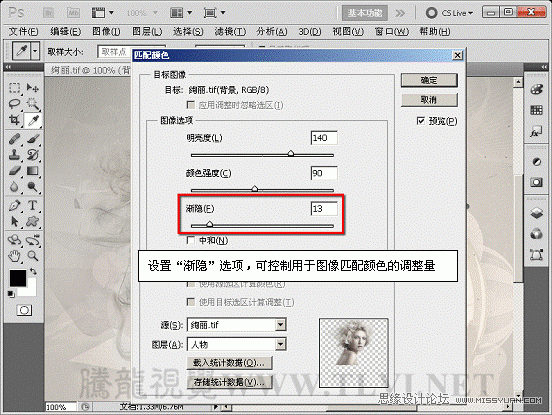Select the Type tool
This screenshot has height=415, width=552.
point(33,205)
